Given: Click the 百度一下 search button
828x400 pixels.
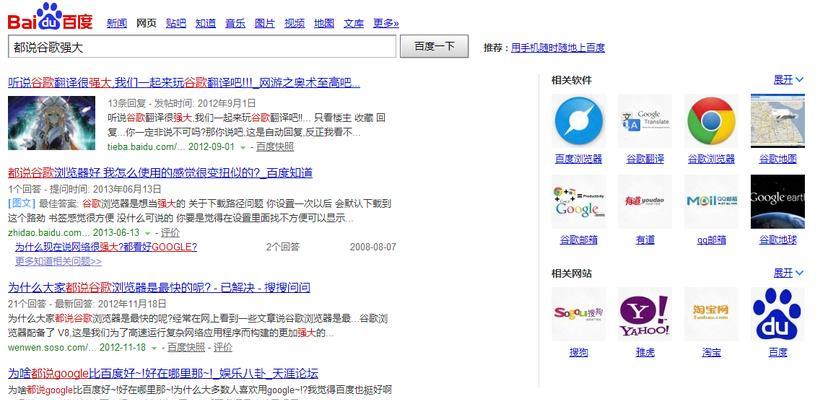Looking at the screenshot, I should (434, 46).
